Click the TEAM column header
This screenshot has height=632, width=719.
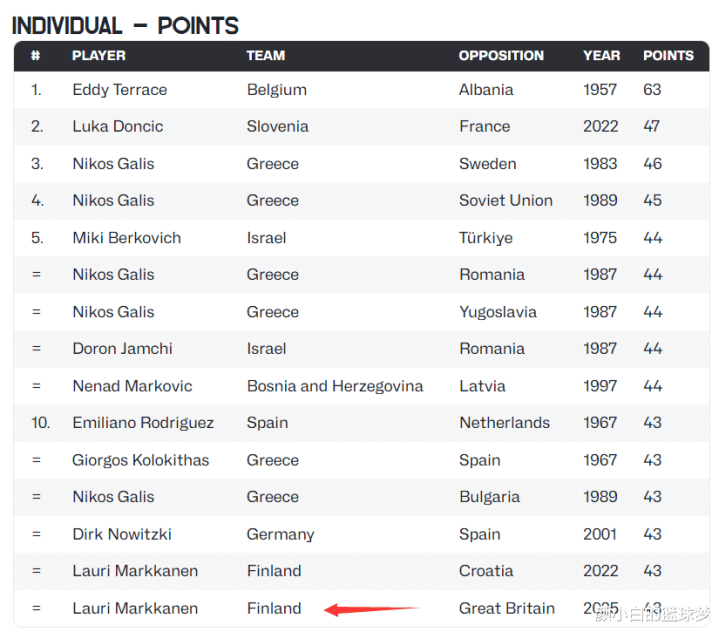[x=265, y=56]
